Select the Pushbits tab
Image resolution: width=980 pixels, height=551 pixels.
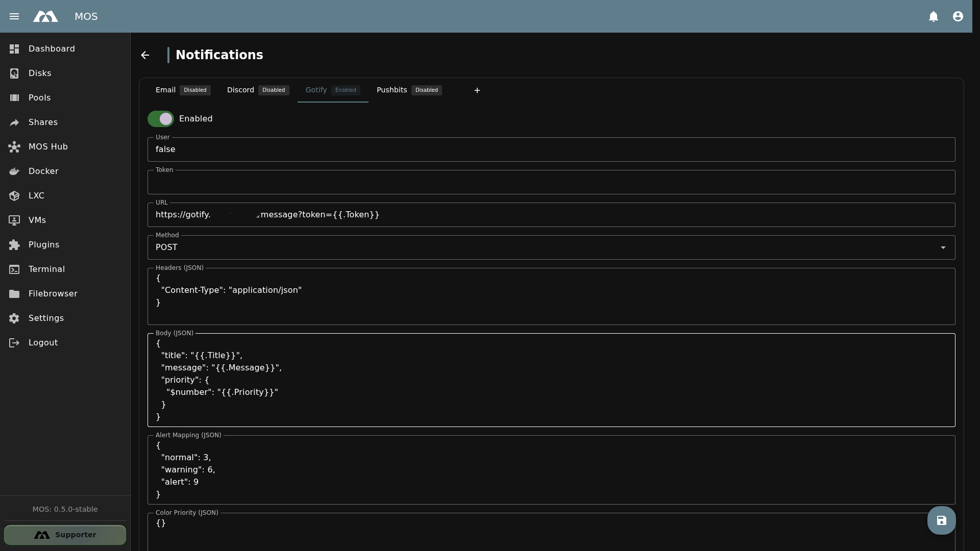click(x=409, y=90)
